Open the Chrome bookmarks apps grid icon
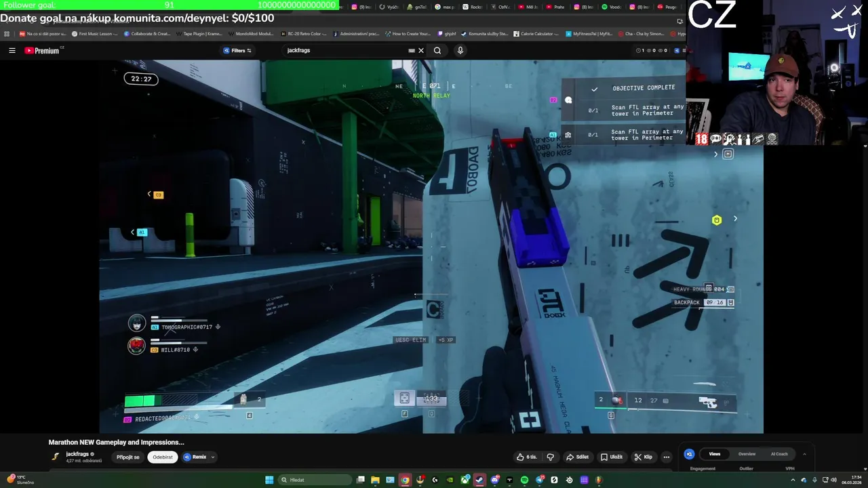This screenshot has height=488, width=868. (7, 33)
